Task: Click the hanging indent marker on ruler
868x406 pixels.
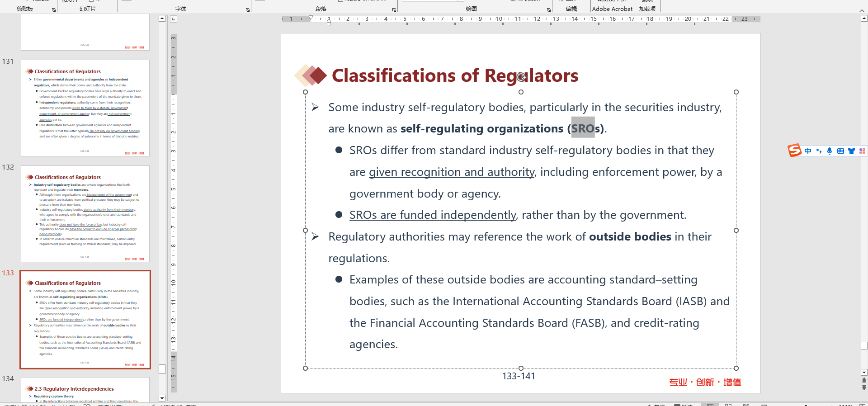Action: 329,20
